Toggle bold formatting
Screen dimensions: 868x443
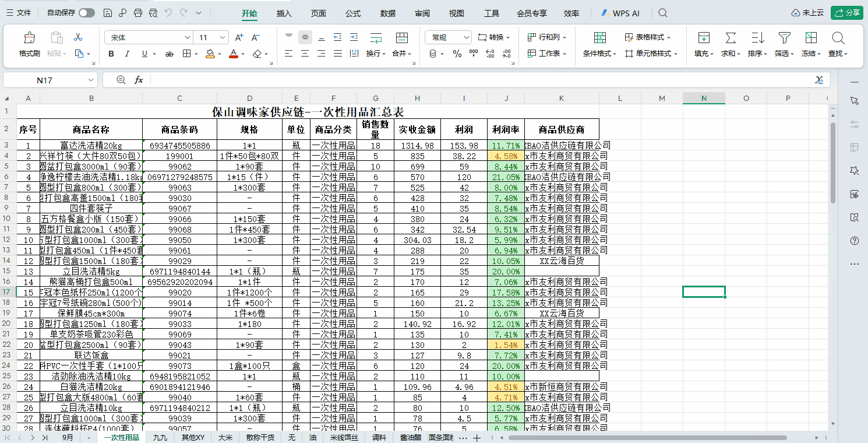click(111, 54)
